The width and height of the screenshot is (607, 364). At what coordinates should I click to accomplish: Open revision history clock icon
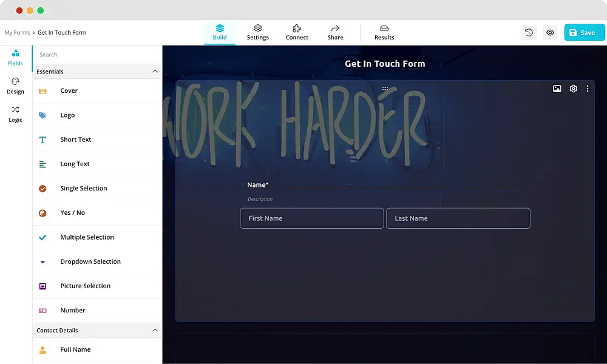(x=529, y=33)
